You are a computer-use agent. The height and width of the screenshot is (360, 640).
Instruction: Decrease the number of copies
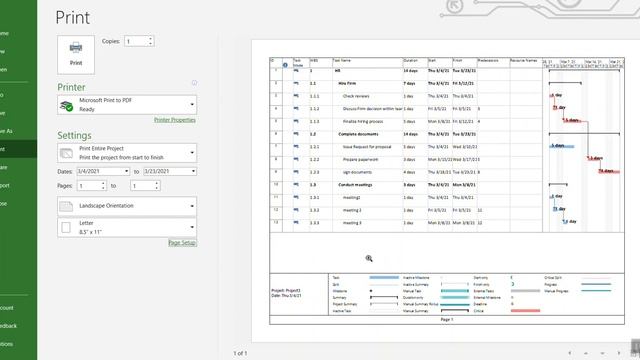151,43
